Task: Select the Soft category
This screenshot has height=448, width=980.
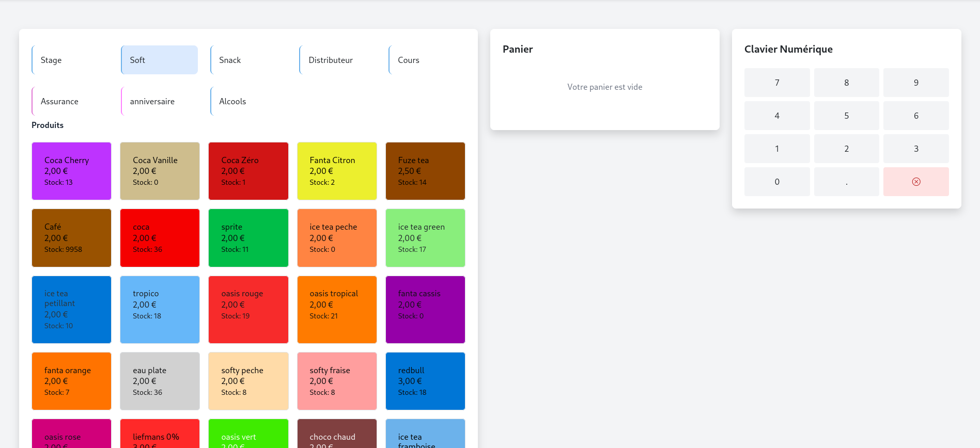Action: 159,60
